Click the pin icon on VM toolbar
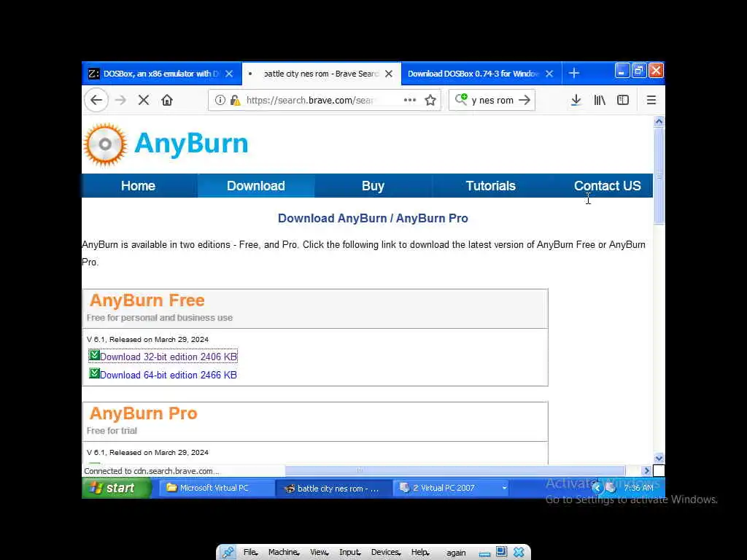Viewport: 747px width, 560px height. (228, 552)
